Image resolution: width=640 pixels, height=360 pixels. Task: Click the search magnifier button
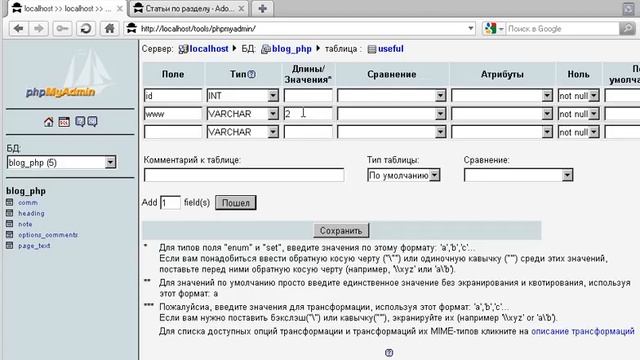pyautogui.click(x=627, y=29)
